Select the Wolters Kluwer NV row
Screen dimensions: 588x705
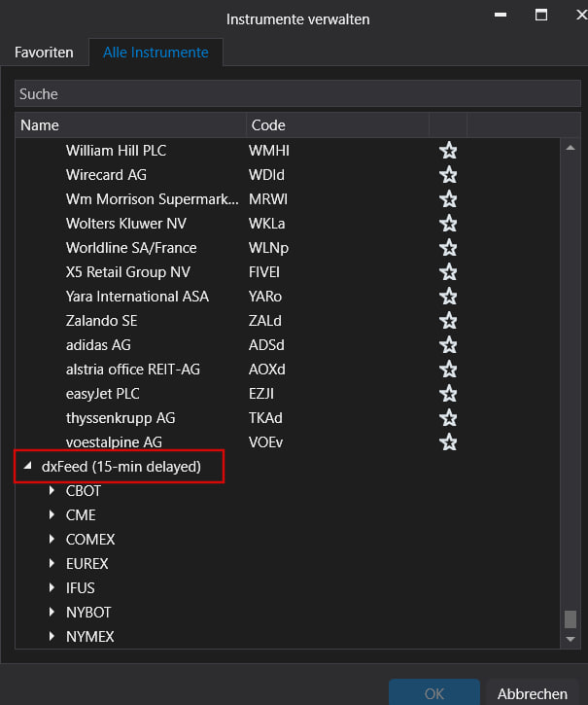[288, 224]
